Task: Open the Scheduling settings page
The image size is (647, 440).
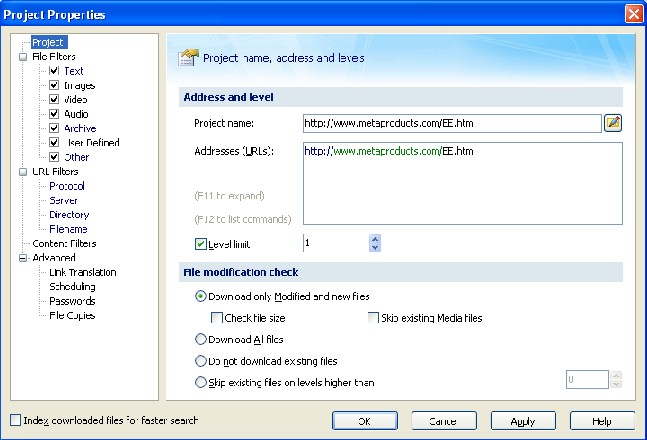Action: pyautogui.click(x=73, y=287)
